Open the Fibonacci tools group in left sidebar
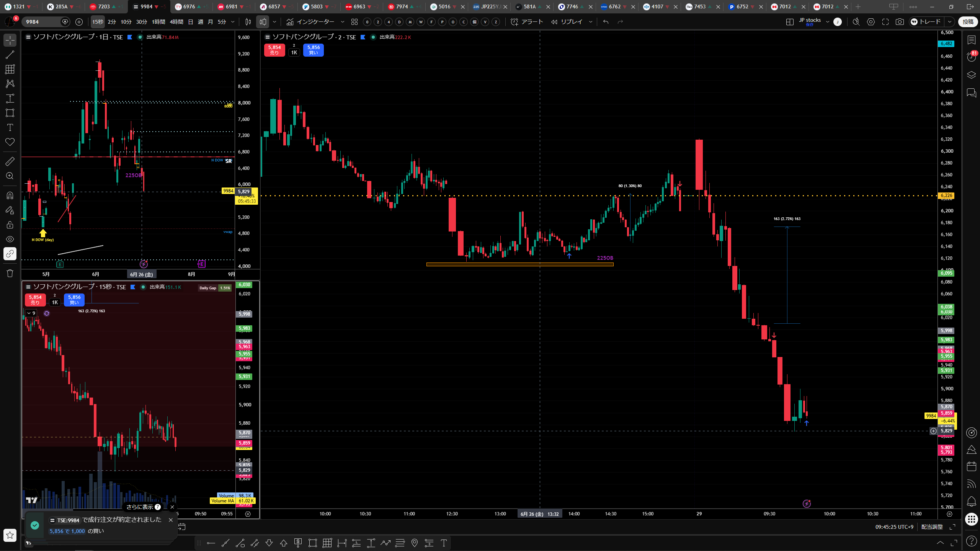 coord(10,69)
